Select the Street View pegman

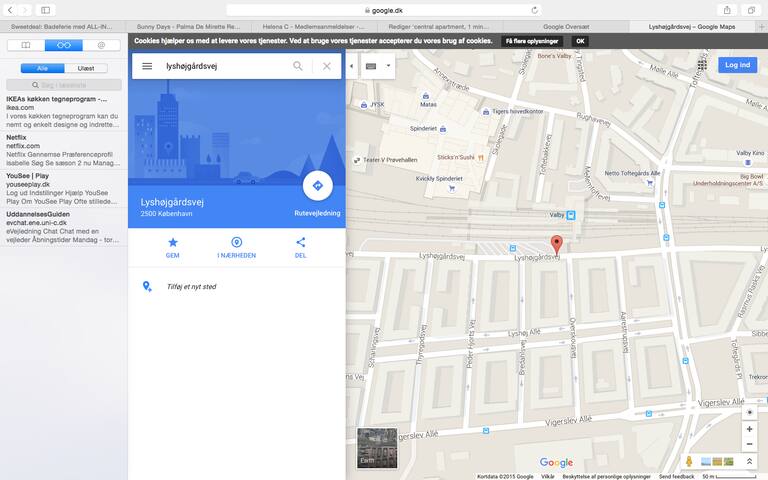[689, 461]
